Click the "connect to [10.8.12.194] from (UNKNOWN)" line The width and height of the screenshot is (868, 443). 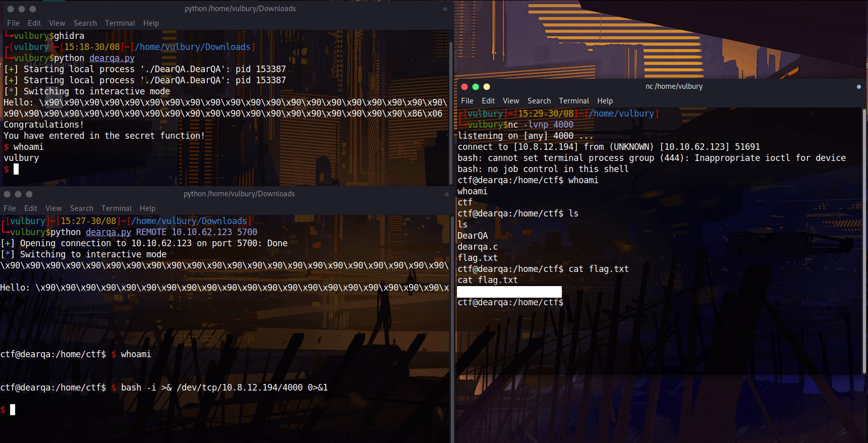(x=609, y=147)
